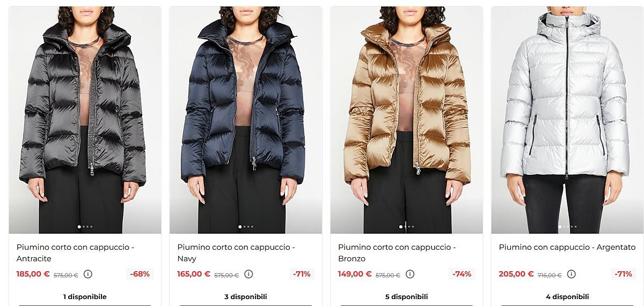Select last carousel dot on Bronzo image
This screenshot has width=644, height=306.
coord(413,227)
